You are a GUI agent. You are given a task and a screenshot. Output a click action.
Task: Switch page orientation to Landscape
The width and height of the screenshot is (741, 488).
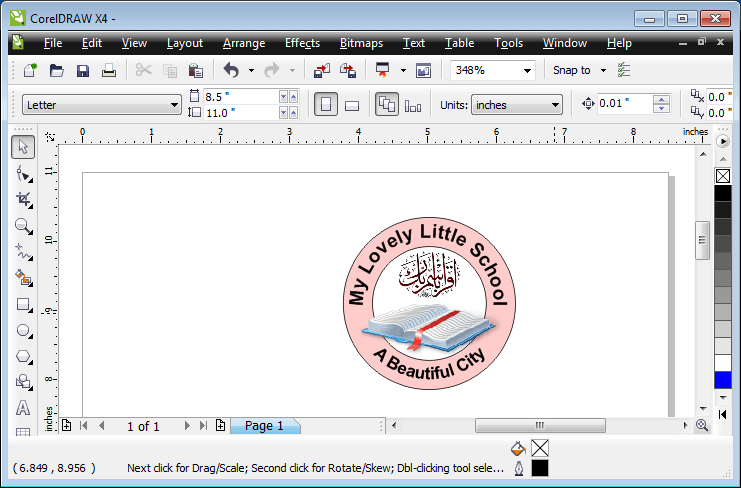[x=352, y=105]
